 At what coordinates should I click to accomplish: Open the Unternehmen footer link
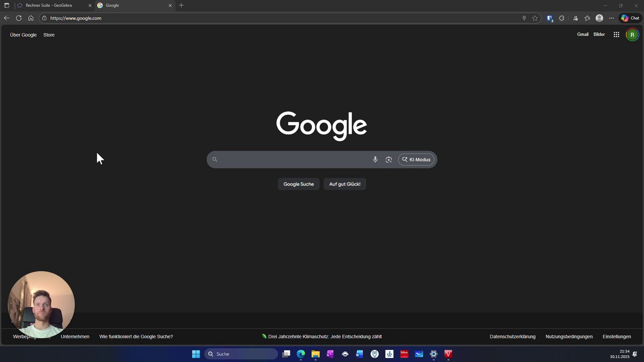[75, 336]
